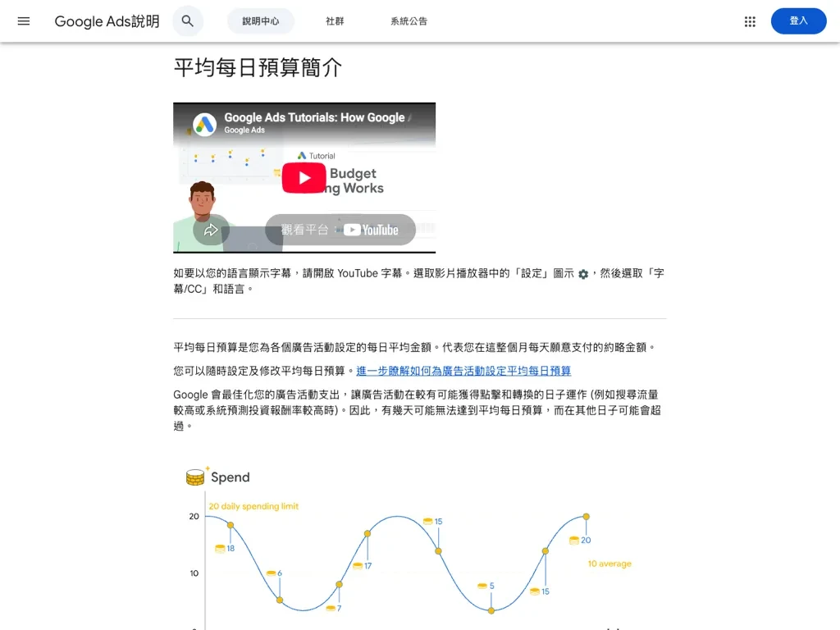The image size is (840, 630).
Task: Click the search magnifier icon
Action: (x=188, y=21)
